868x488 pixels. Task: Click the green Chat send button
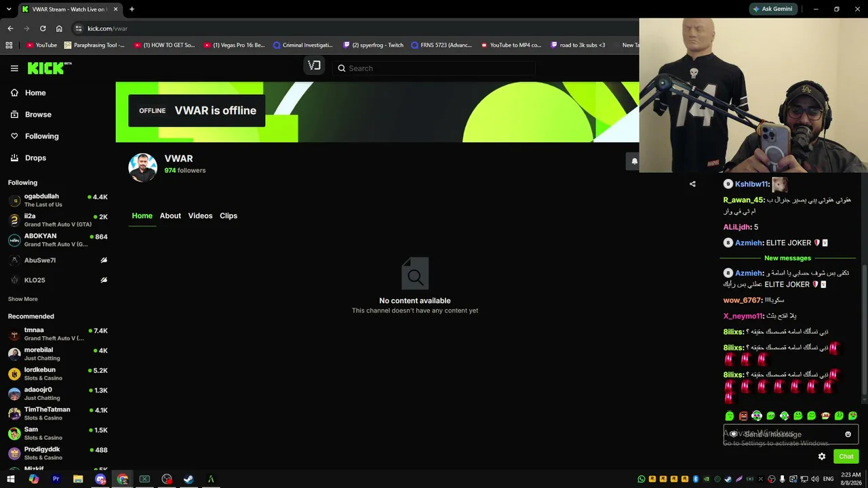[x=846, y=456]
